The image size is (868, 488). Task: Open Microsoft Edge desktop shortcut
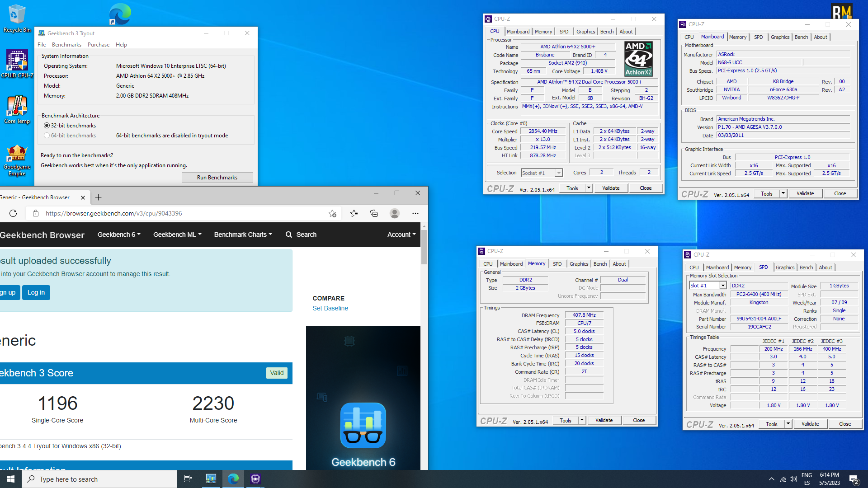(120, 14)
